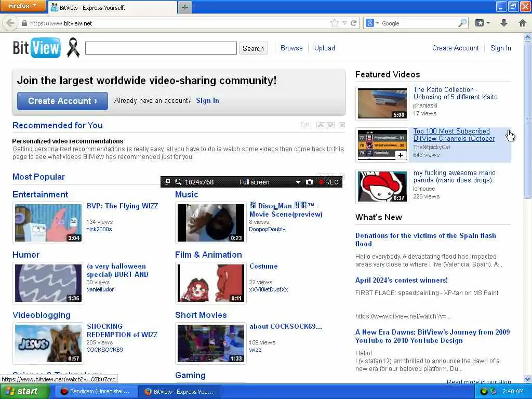
Task: Click the BitView Firefox taskbar button
Action: click(180, 392)
